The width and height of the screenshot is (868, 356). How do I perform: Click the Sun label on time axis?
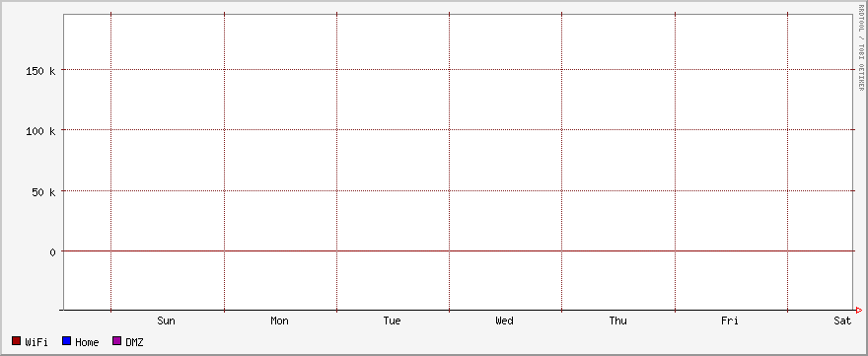(x=166, y=320)
